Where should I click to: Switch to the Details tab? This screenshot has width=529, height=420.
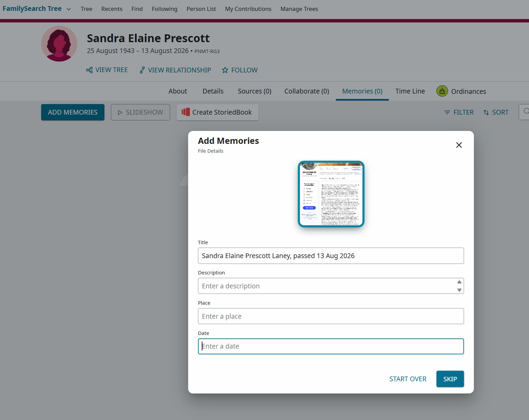coord(213,91)
